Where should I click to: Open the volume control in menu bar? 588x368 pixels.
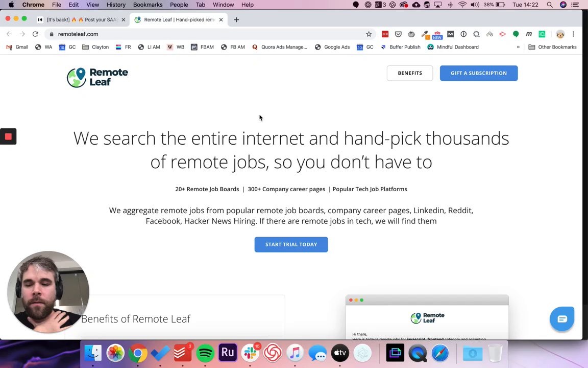[x=475, y=5]
